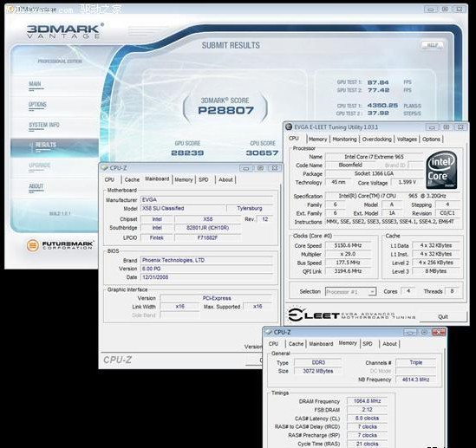476x448 pixels.
Task: Open SYSTEM INFO in 3DMark sidebar
Action: [44, 125]
